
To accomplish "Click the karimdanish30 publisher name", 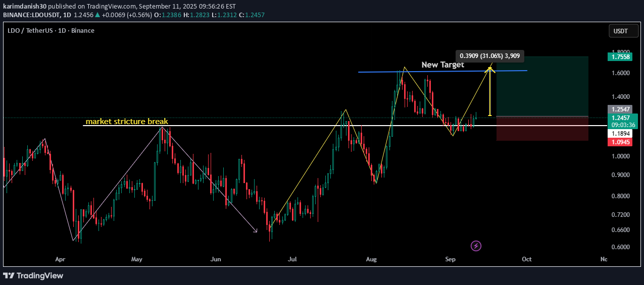I will [x=25, y=7].
